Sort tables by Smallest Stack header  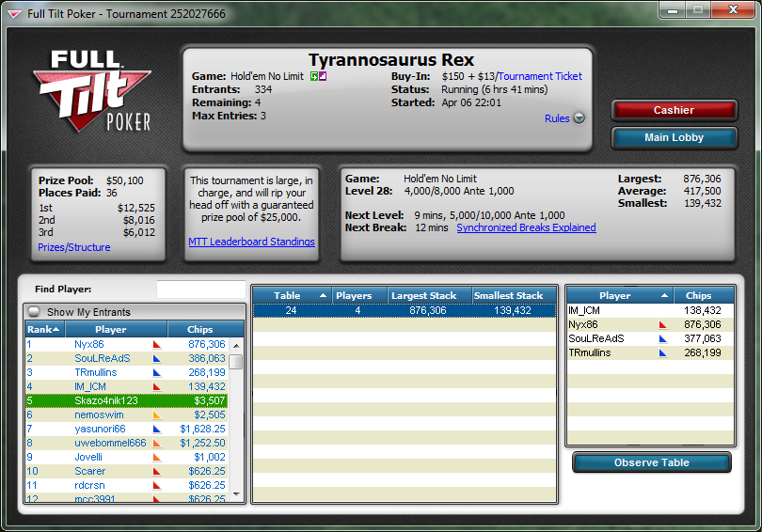pyautogui.click(x=515, y=295)
